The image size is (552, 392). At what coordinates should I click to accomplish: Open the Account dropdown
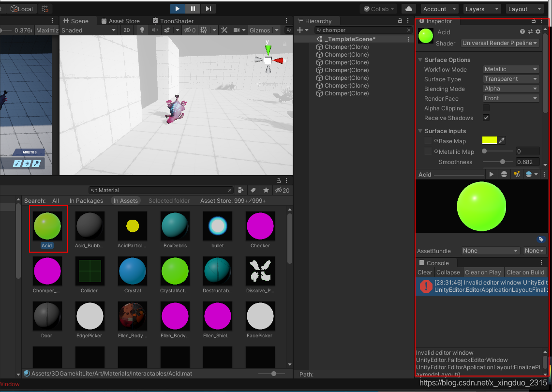[440, 9]
